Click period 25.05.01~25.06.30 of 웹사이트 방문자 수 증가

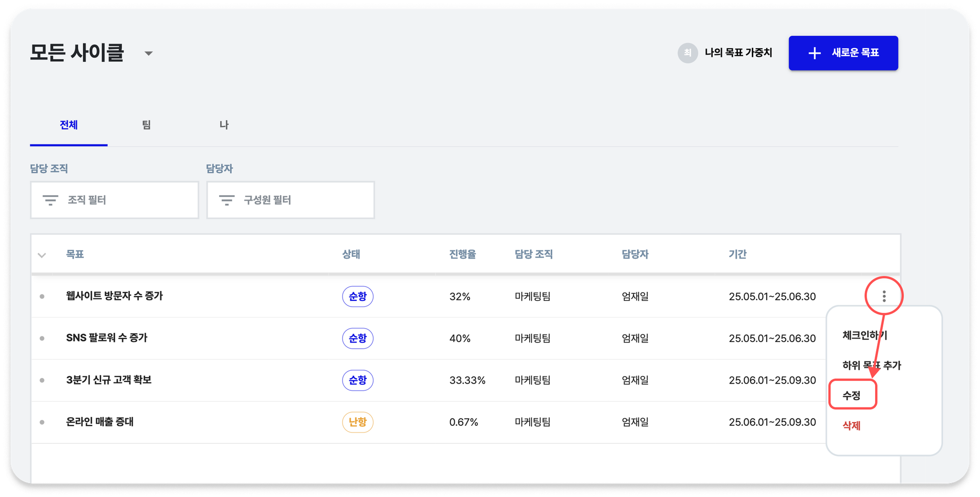pos(772,297)
